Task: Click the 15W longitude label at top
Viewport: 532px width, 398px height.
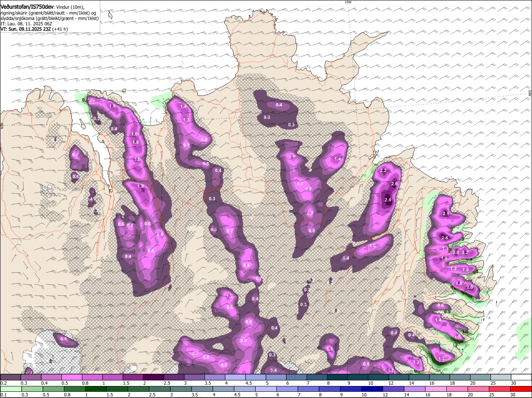Action: [x=348, y=2]
